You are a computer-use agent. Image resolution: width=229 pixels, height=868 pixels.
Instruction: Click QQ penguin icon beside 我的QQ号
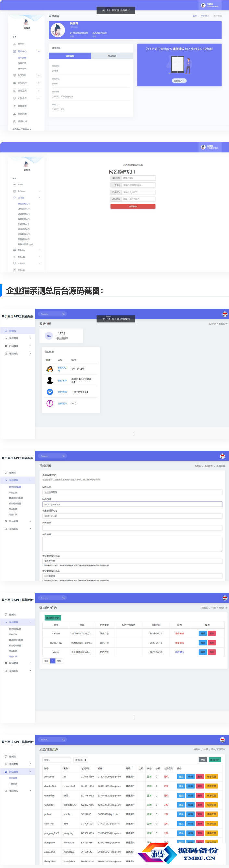[x=50, y=369]
